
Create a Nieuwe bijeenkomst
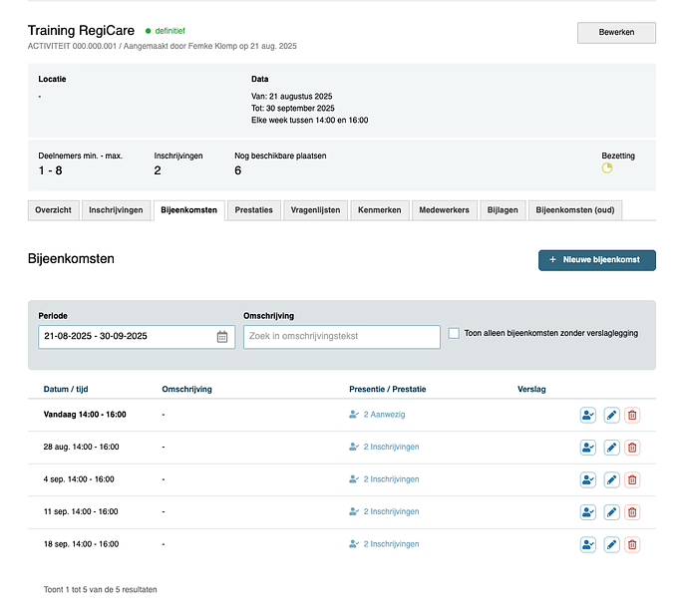pos(596,260)
